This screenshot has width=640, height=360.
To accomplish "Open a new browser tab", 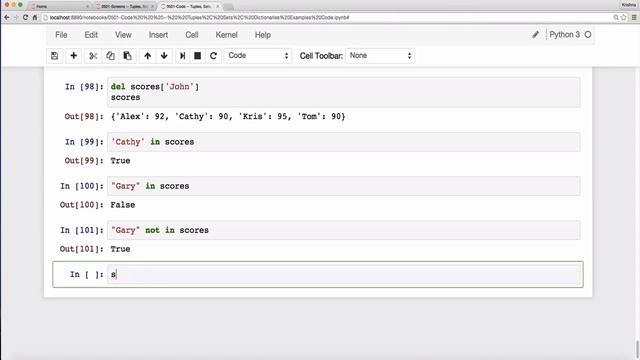I will pos(229,7).
